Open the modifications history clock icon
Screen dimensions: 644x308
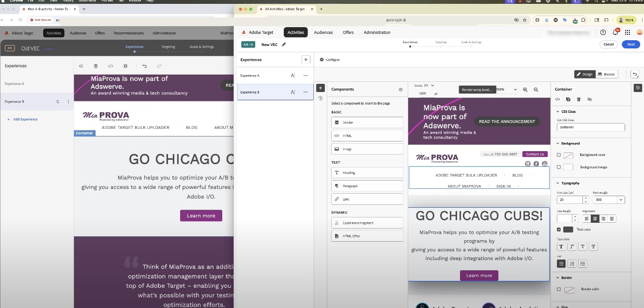coord(320,98)
